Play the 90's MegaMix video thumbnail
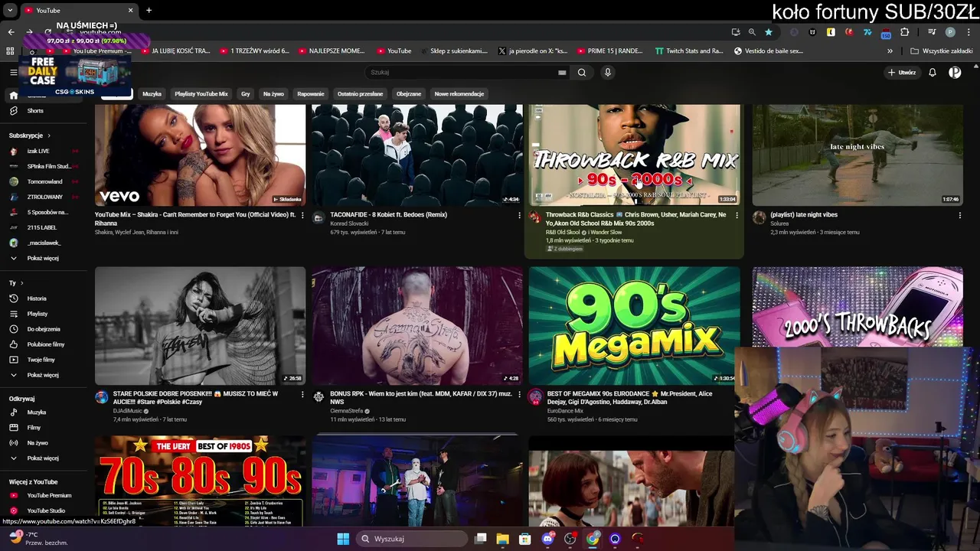980x551 pixels. [634, 325]
